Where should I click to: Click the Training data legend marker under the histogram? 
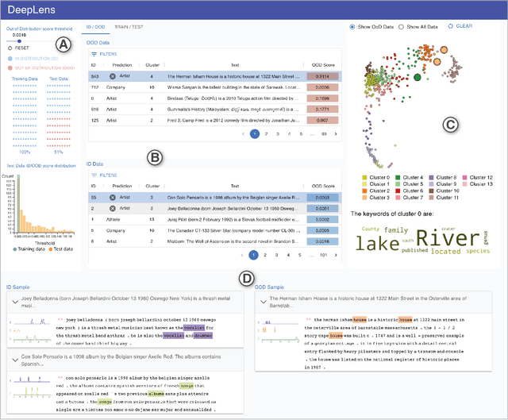click(14, 249)
